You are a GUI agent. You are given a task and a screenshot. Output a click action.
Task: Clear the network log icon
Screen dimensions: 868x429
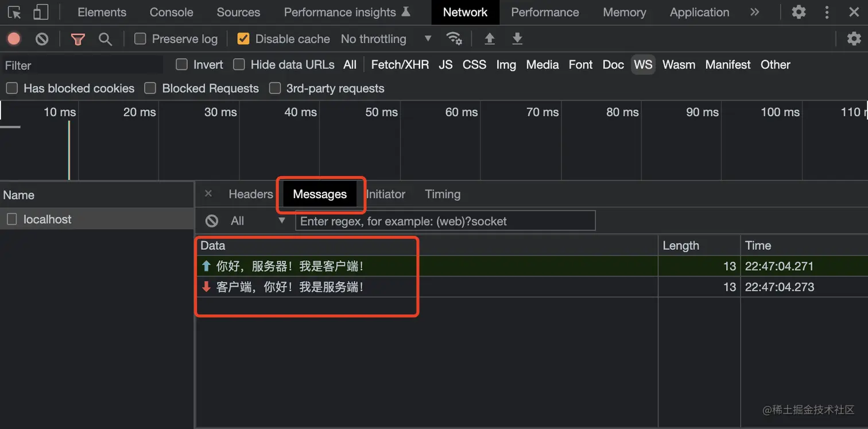pyautogui.click(x=42, y=38)
